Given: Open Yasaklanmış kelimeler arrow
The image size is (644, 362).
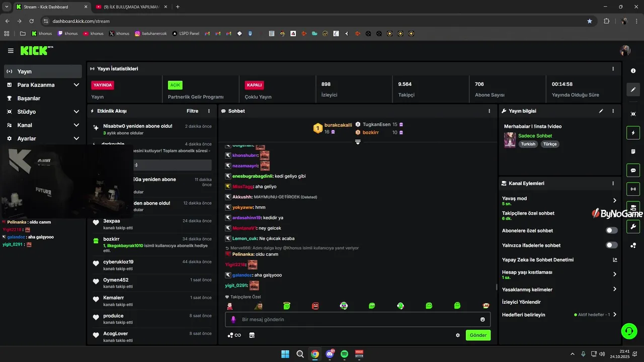Looking at the screenshot, I should click(614, 290).
